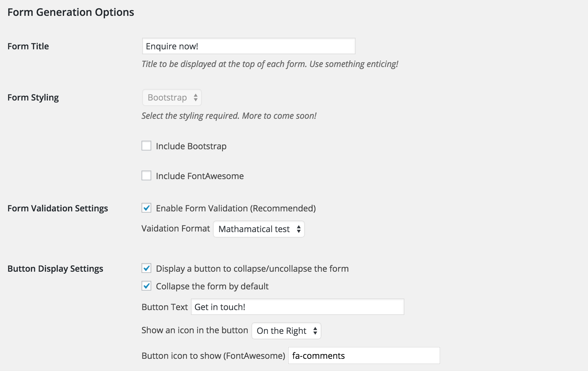Viewport: 588px width, 371px height.
Task: Click the arrows icon on Mathamatical test select
Action: (x=299, y=229)
